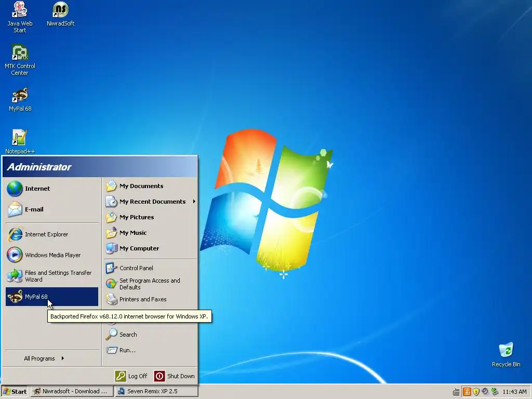The image size is (532, 399).
Task: Start Files and Settings Transfer Wizard
Action: [x=52, y=276]
